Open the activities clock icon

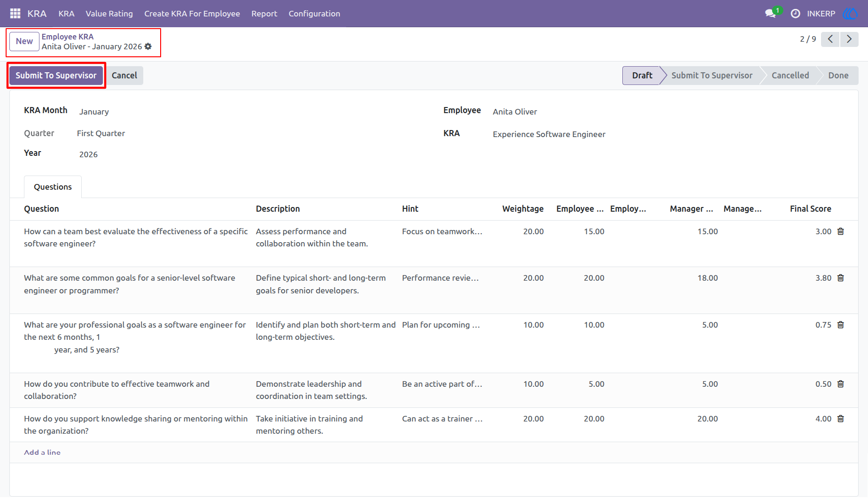pyautogui.click(x=795, y=14)
